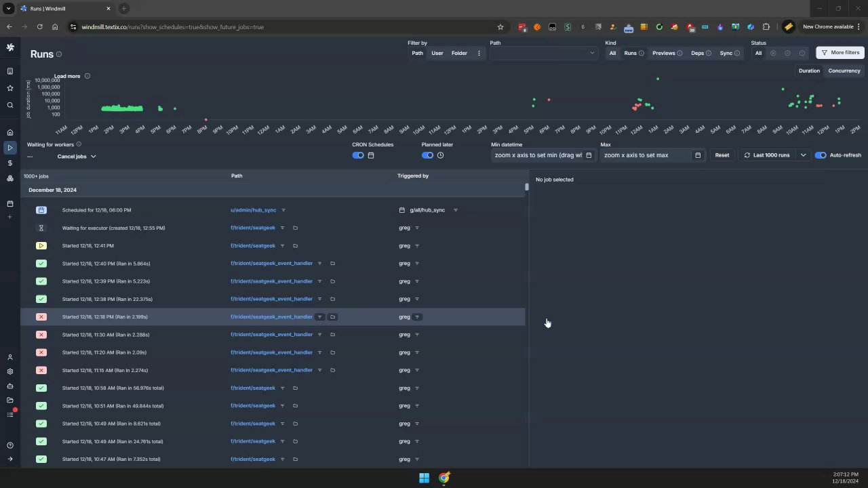Select All in the Kind filter
Image resolution: width=868 pixels, height=488 pixels.
pos(612,53)
